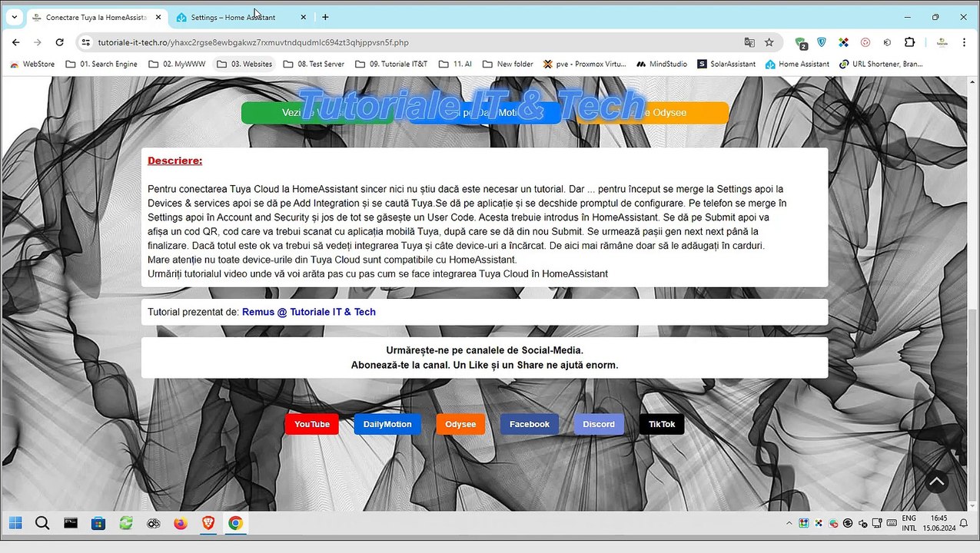Open the terminal app in taskbar
Viewport: 980px width, 553px height.
point(70,523)
